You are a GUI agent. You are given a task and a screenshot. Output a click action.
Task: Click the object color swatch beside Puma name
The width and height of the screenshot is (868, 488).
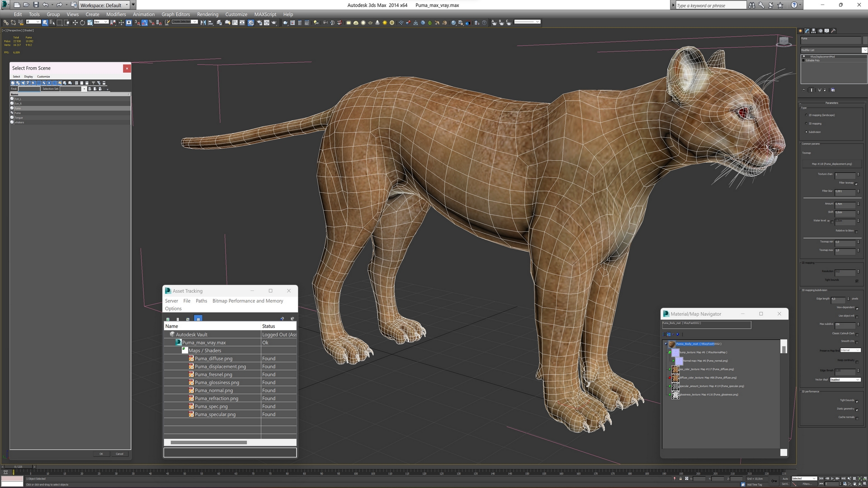pyautogui.click(x=865, y=40)
